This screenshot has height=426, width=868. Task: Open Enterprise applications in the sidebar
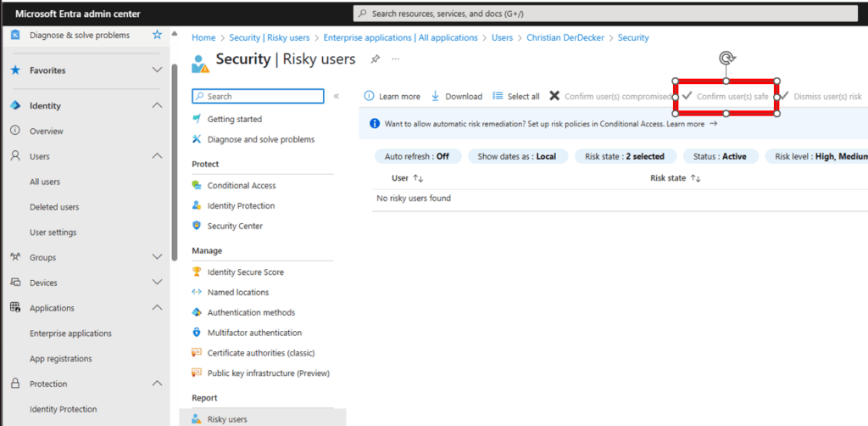(x=71, y=333)
